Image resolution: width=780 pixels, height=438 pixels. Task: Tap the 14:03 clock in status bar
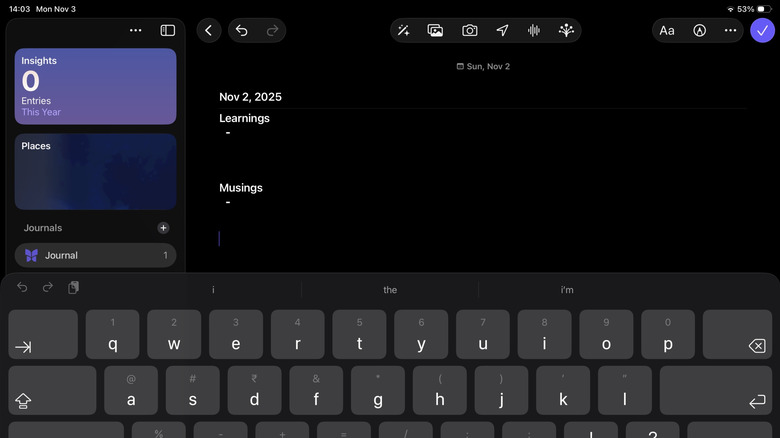point(19,9)
